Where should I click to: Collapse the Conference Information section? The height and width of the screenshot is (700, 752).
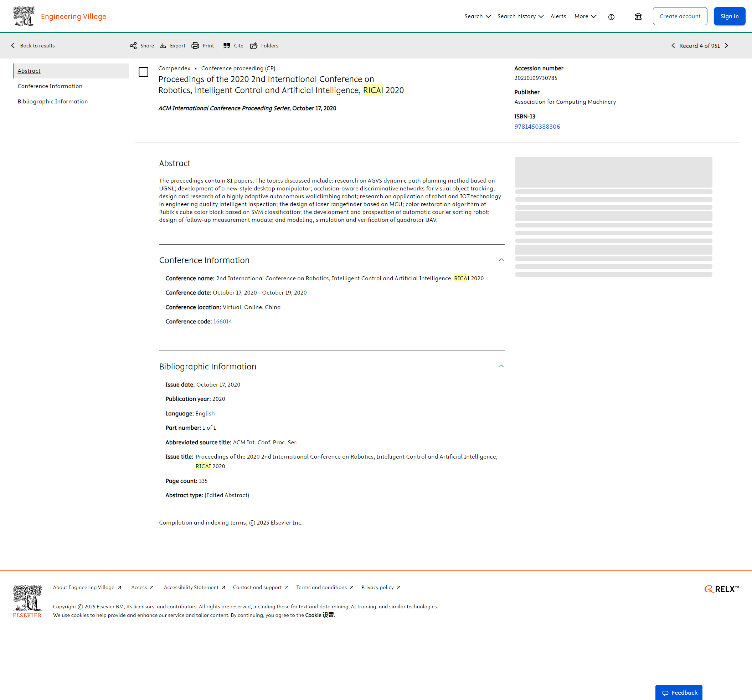[x=501, y=260]
